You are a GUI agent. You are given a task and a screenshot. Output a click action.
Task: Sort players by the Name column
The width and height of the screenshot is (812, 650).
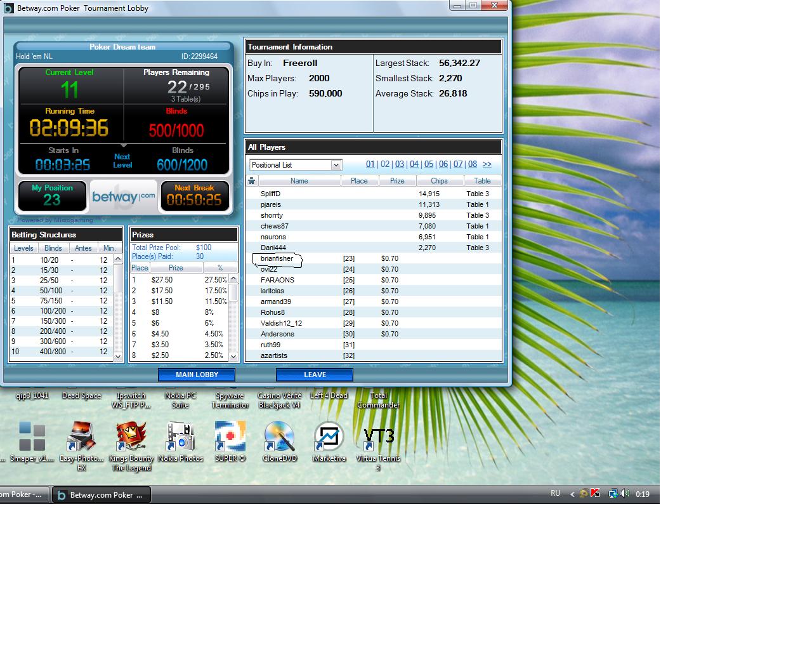tap(299, 181)
